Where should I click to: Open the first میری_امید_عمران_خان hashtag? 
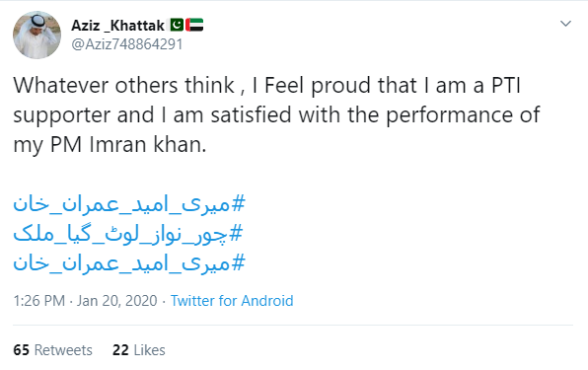tap(129, 204)
